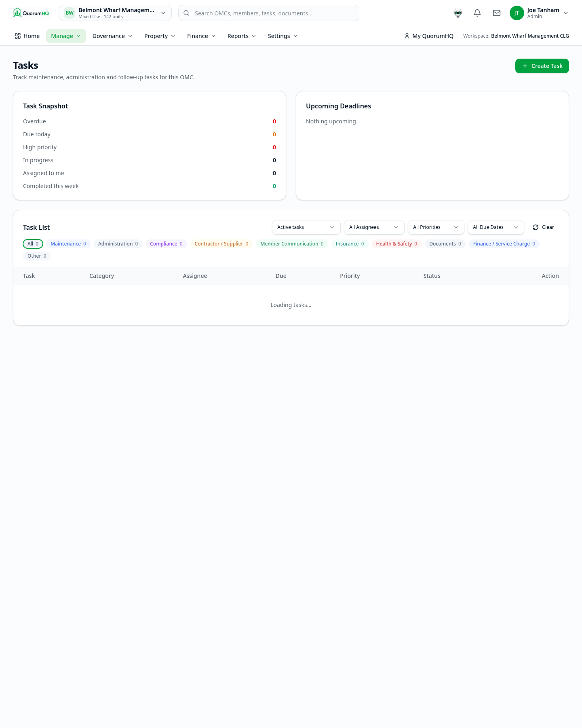Open the notifications bell

click(x=477, y=13)
